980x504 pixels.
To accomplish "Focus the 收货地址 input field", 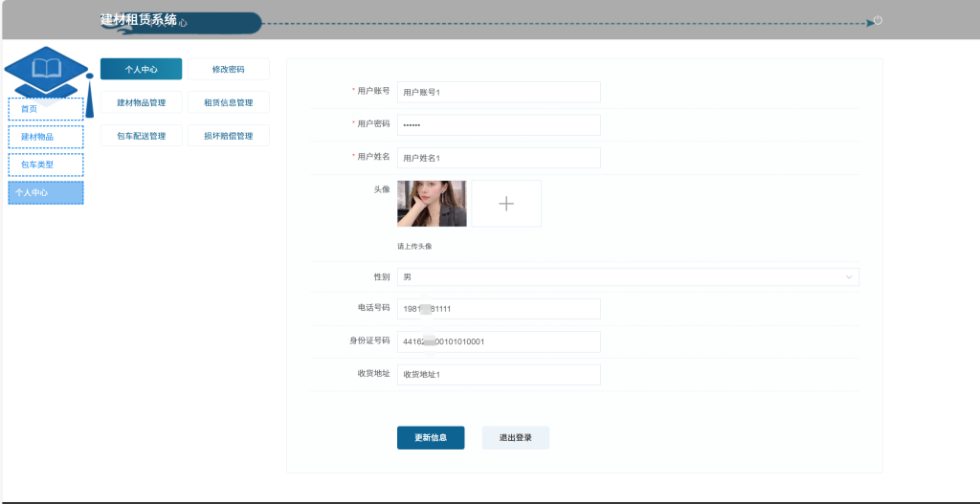I will point(499,375).
